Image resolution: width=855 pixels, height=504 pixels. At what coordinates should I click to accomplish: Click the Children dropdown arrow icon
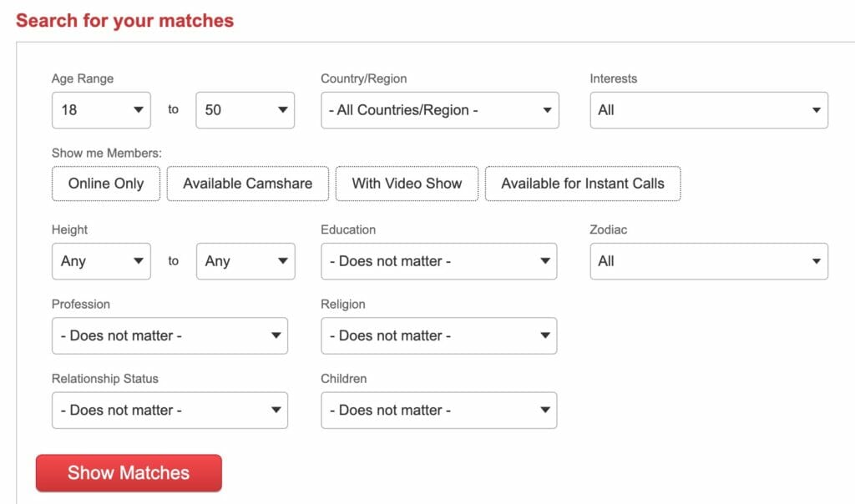tap(544, 410)
